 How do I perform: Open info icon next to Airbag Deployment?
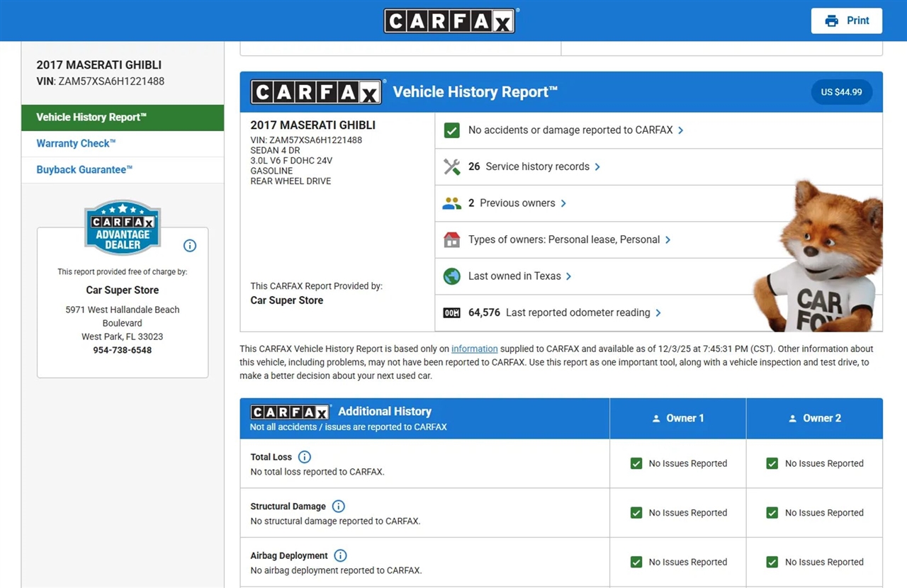[x=340, y=556]
